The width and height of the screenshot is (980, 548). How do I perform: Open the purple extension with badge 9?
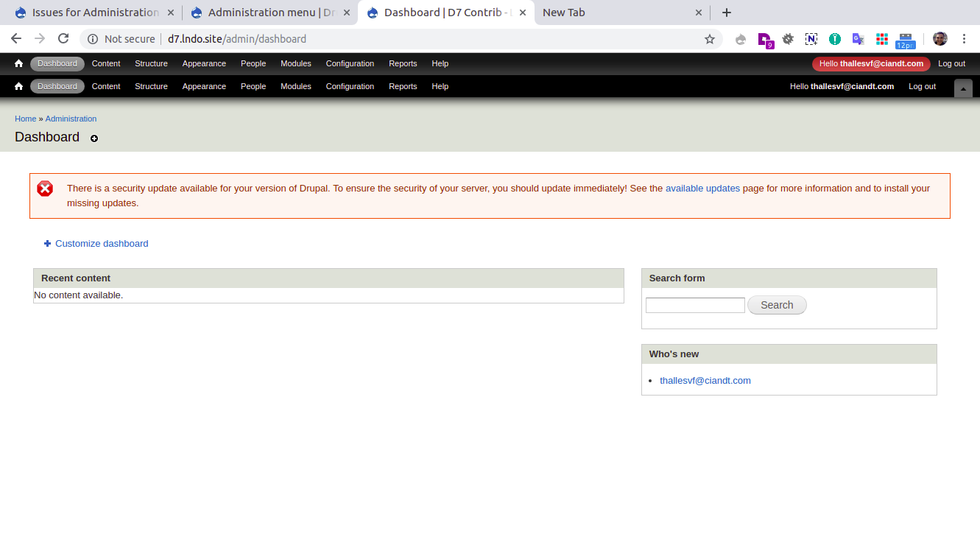pyautogui.click(x=764, y=40)
